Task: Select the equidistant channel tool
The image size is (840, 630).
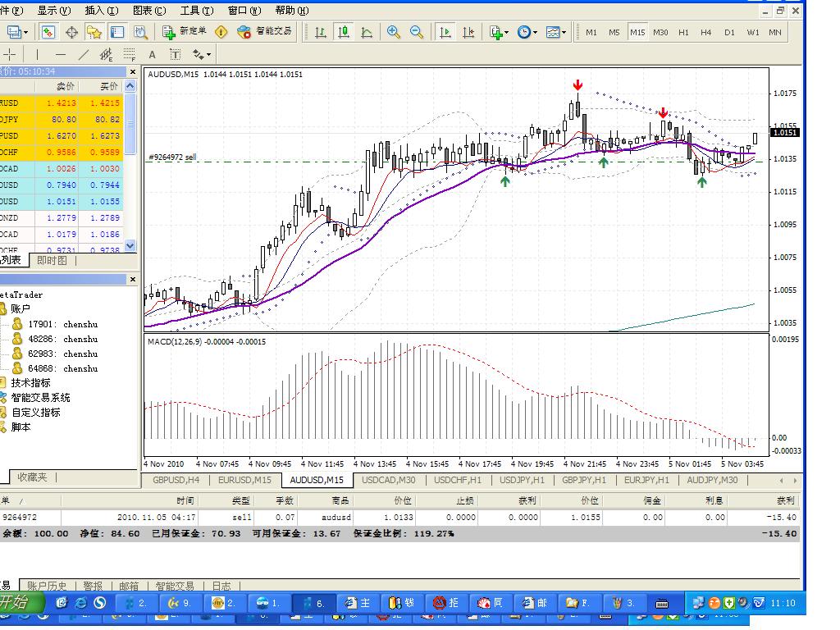Action: [106, 54]
